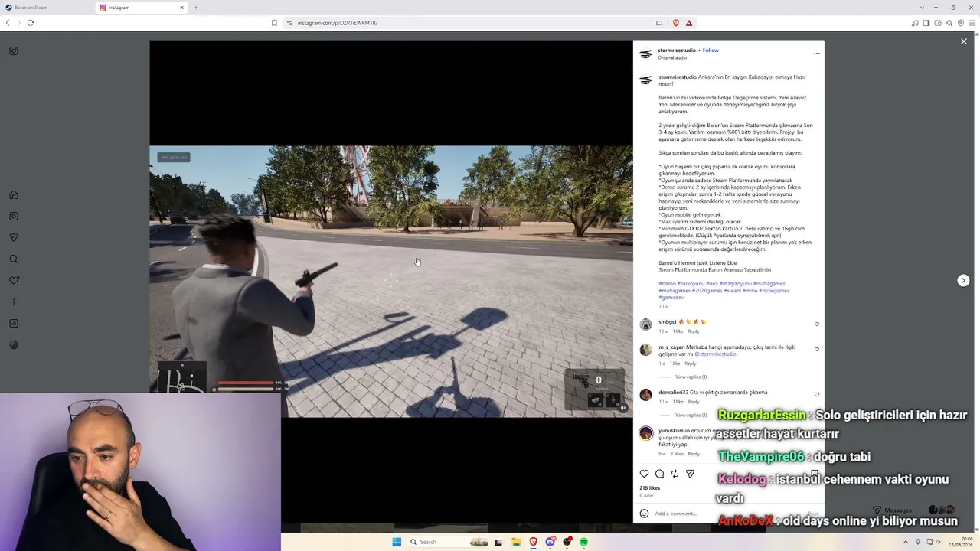Share the post via paper-plane icon
The height and width of the screenshot is (551, 980).
point(690,474)
